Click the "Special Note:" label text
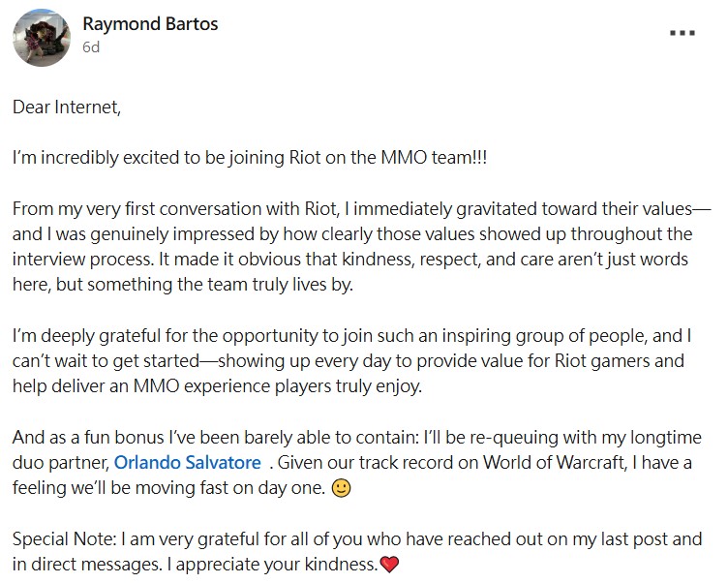728x583 pixels. (x=64, y=538)
